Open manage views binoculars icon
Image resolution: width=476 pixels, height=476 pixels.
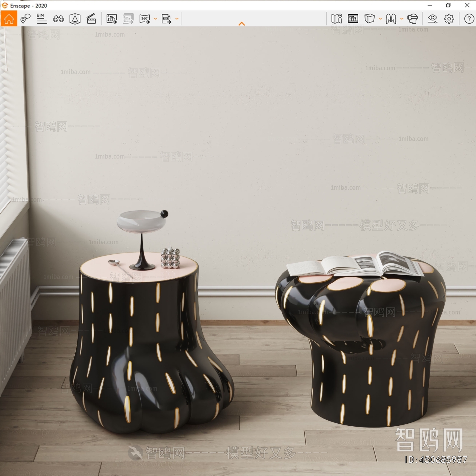(x=58, y=19)
